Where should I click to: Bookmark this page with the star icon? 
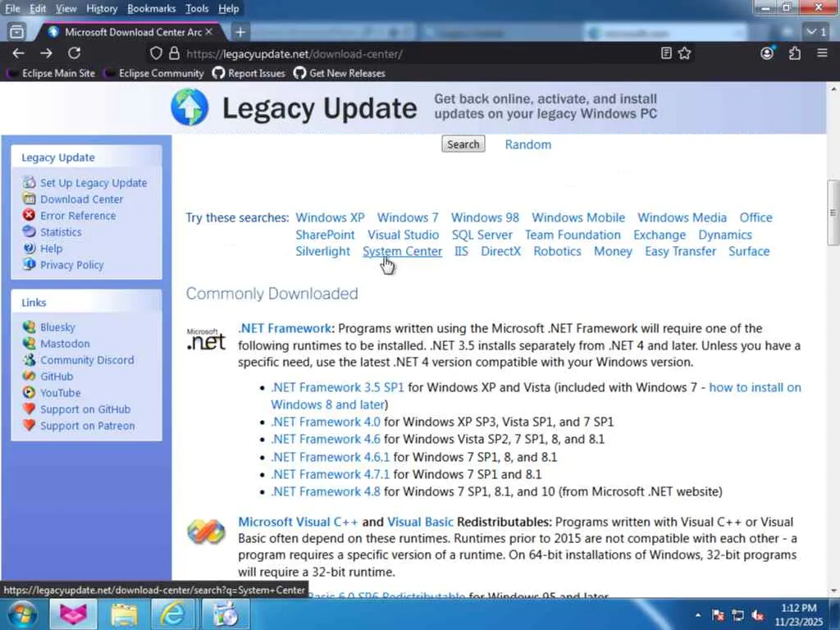pos(685,53)
